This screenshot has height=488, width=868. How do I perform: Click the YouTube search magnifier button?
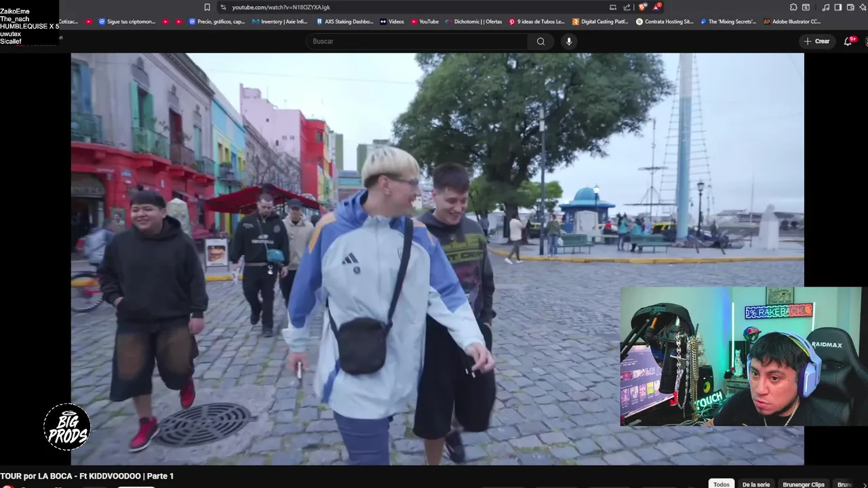tap(540, 41)
